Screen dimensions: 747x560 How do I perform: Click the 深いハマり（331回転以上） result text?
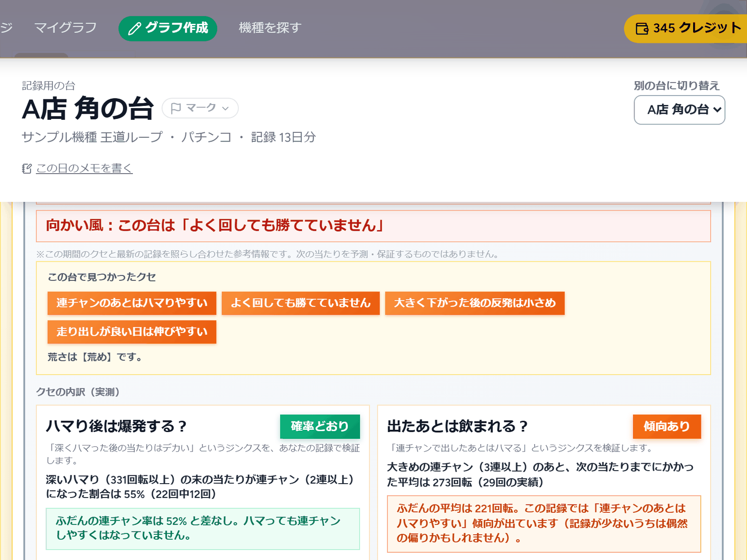click(200, 487)
